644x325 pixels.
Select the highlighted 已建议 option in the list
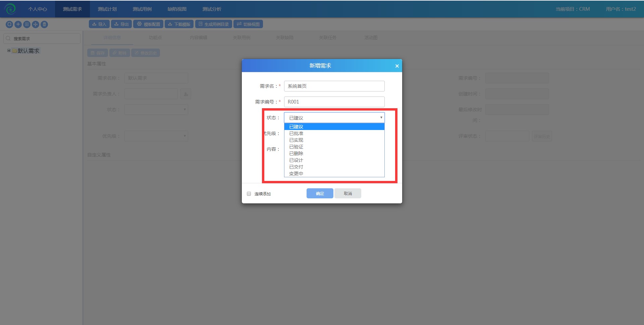click(x=334, y=127)
